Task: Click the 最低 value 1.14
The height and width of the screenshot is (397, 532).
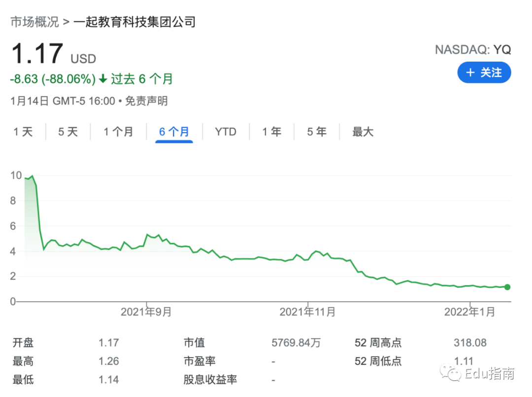Action: pyautogui.click(x=108, y=379)
